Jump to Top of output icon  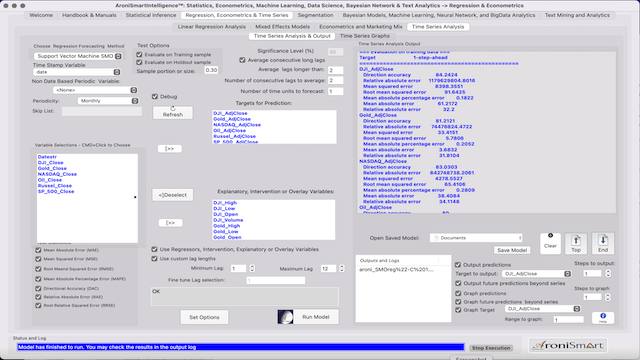576,243
